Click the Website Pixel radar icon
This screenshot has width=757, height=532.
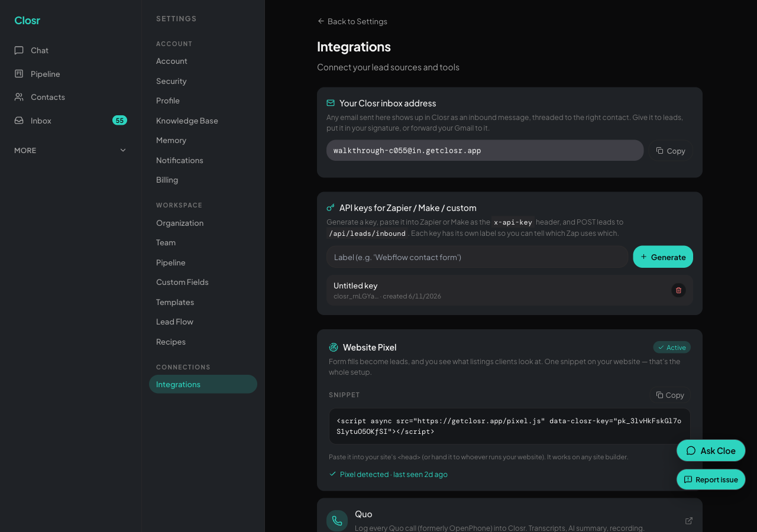[334, 348]
